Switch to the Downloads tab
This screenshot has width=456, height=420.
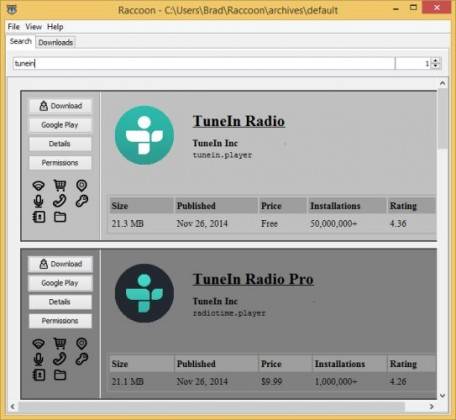(56, 42)
